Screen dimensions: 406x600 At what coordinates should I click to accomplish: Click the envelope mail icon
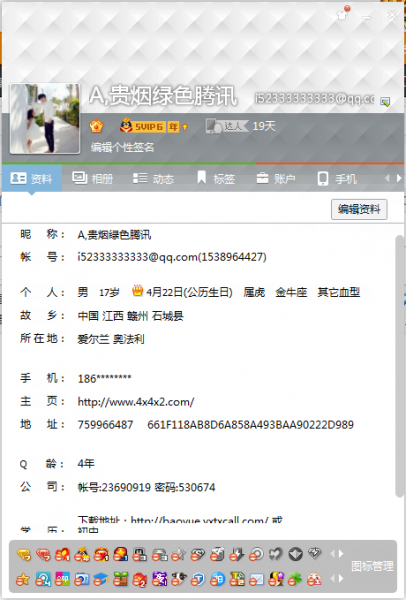click(x=256, y=579)
